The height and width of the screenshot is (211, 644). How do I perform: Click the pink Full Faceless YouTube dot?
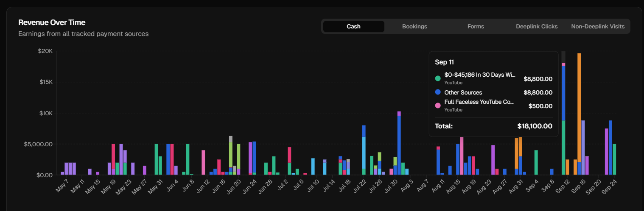click(438, 106)
